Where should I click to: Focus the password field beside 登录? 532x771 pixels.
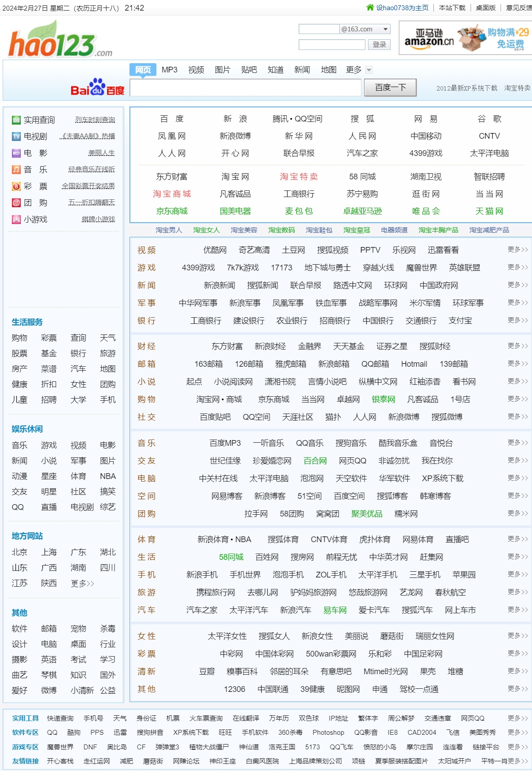tap(332, 45)
